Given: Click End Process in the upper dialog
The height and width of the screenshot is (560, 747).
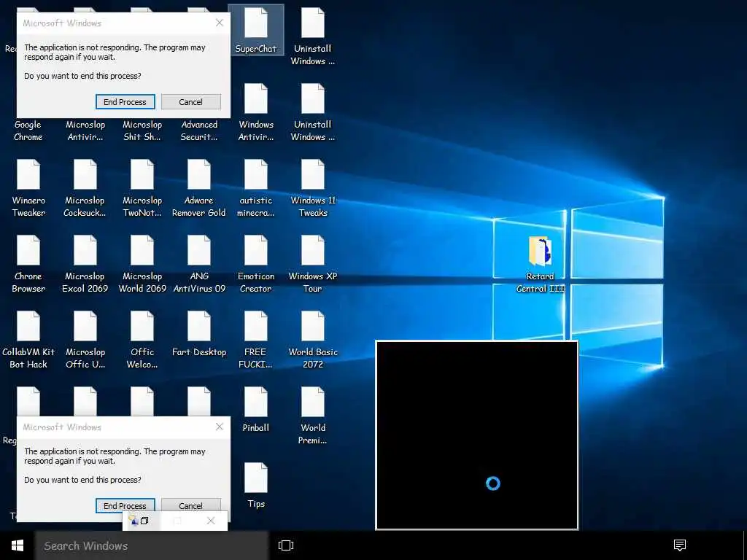Looking at the screenshot, I should (x=125, y=102).
